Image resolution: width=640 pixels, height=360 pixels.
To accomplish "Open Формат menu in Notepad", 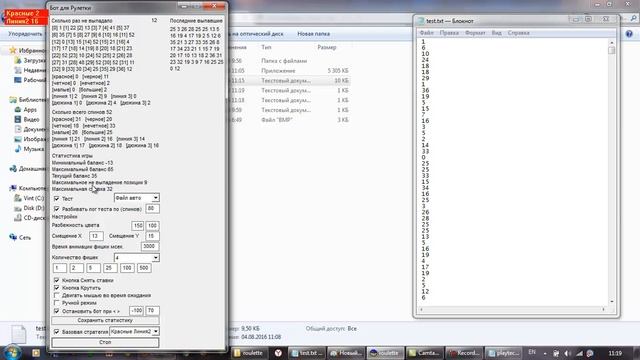I will coord(475,33).
